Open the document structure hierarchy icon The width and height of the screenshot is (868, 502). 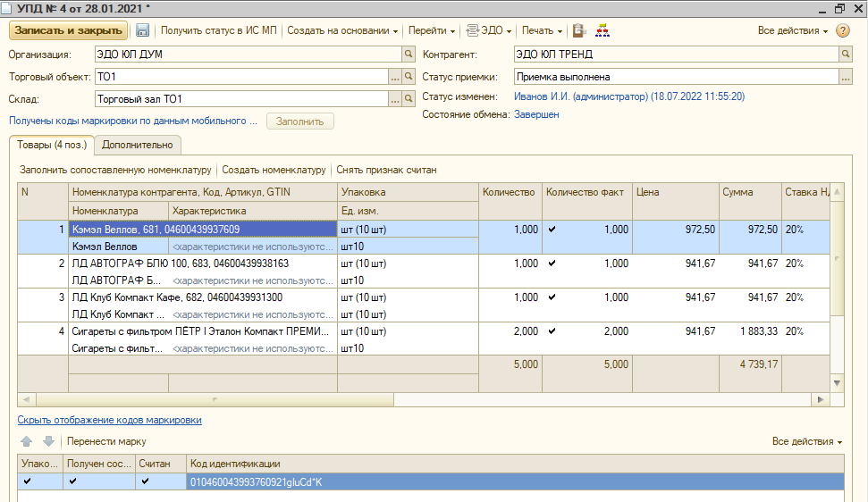point(603,30)
